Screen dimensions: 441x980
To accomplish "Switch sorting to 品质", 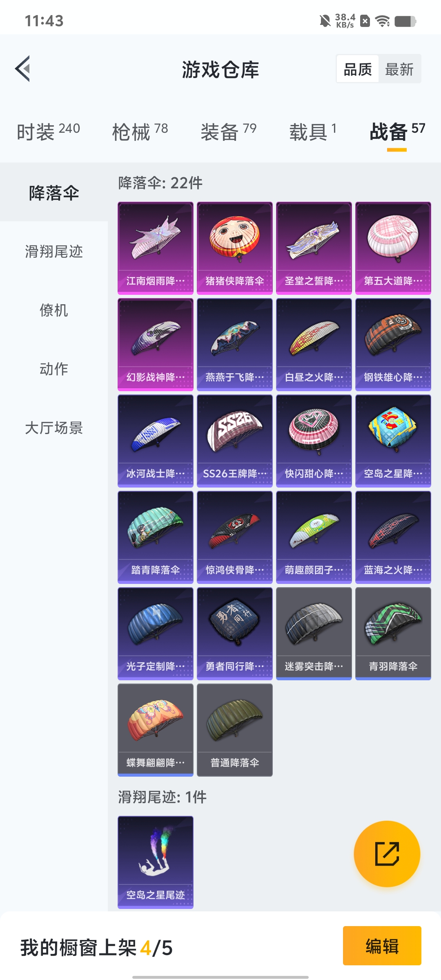I will click(358, 69).
